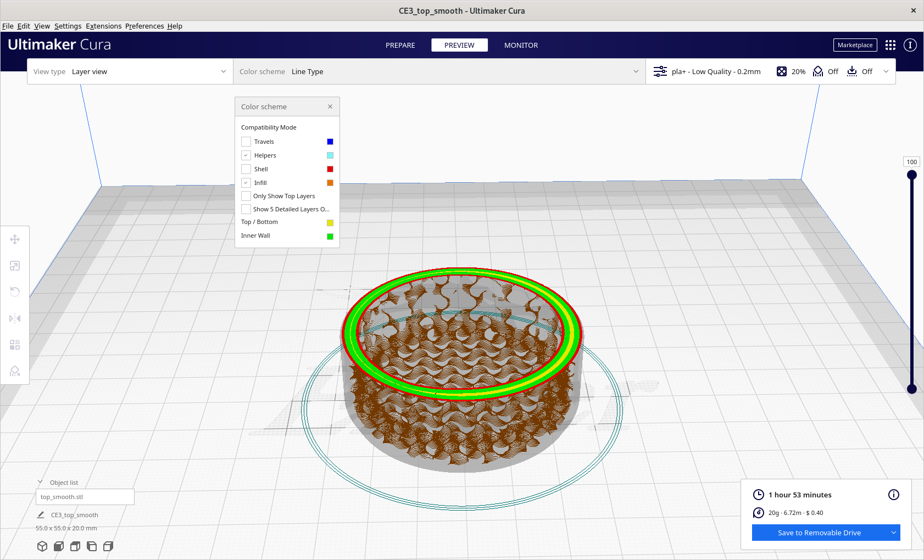This screenshot has width=924, height=560.
Task: Close the Color scheme popup
Action: pyautogui.click(x=330, y=107)
